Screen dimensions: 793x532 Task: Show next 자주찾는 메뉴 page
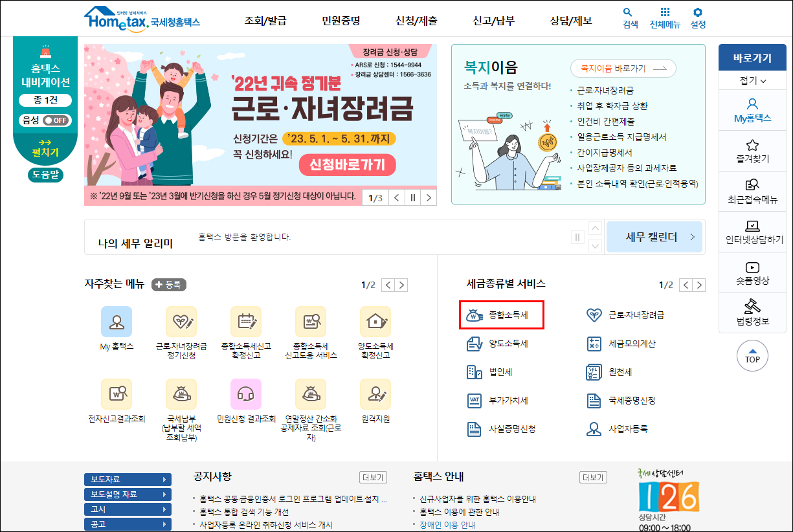tap(401, 285)
